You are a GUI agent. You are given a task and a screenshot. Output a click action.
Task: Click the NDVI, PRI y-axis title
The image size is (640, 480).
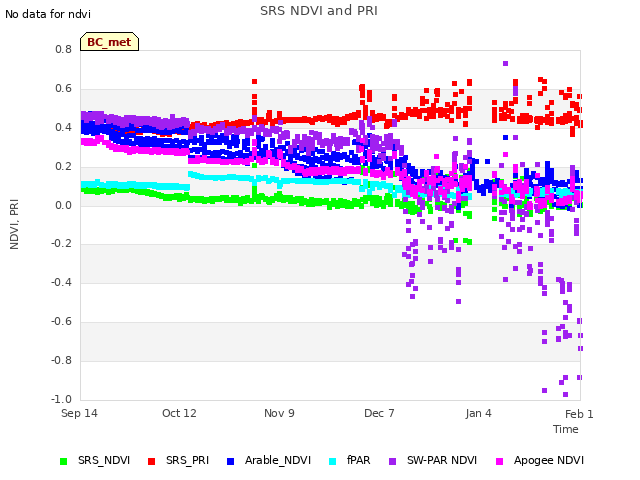14,224
